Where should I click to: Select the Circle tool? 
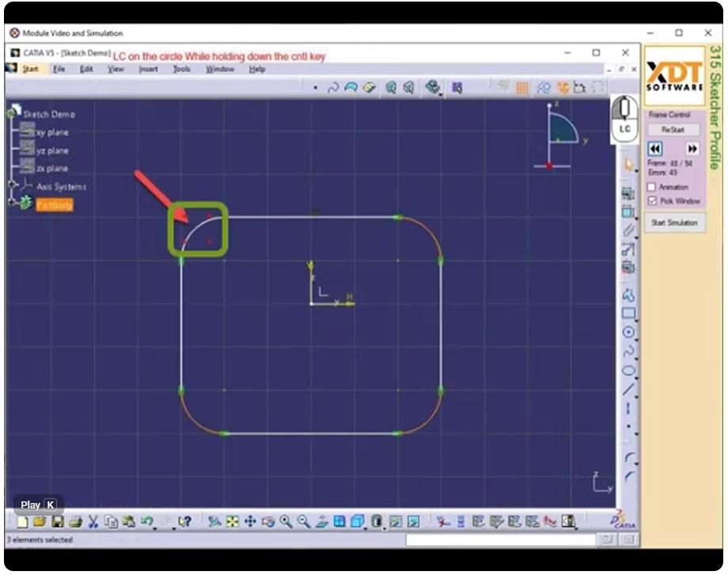(628, 333)
